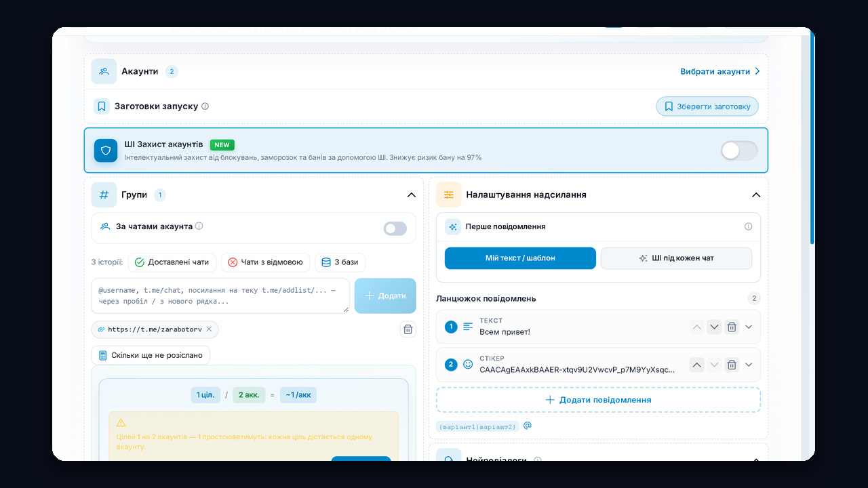Delete all added group links with trash icon
The width and height of the screenshot is (868, 488).
coord(408,329)
